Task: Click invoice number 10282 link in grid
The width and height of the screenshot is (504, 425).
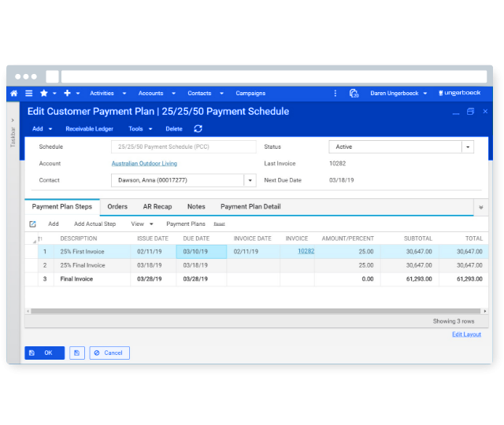Action: click(x=306, y=251)
